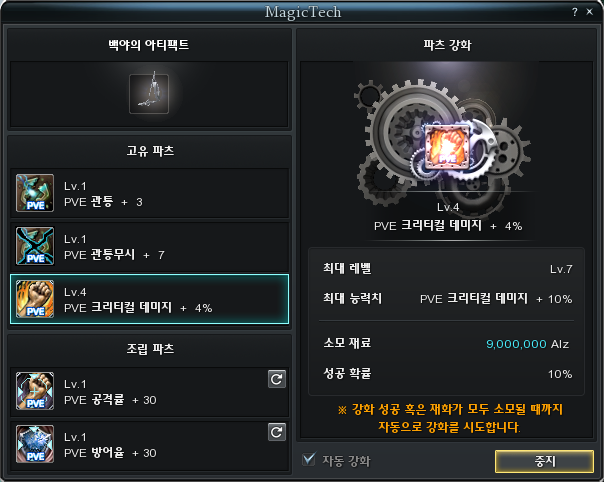The image size is (604, 482).
Task: Close the MagicTech window
Action: [x=589, y=12]
